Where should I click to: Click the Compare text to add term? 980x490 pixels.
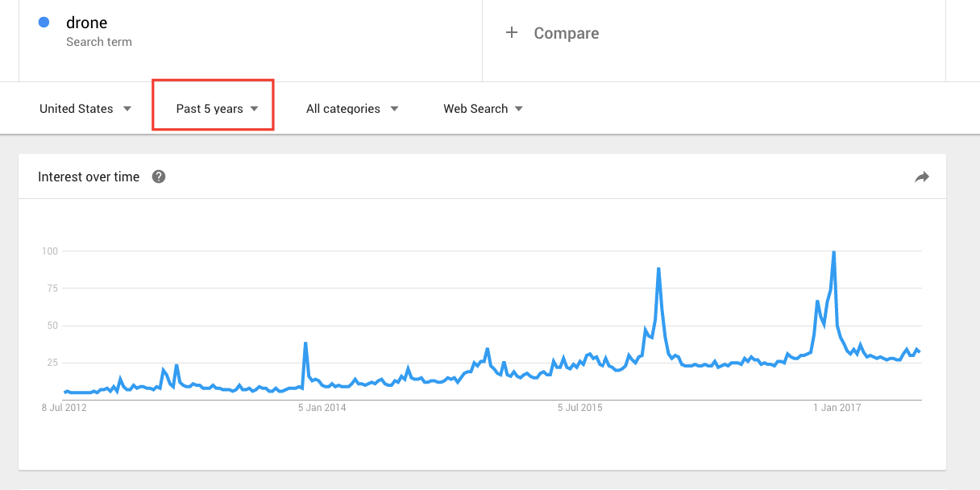(x=566, y=33)
